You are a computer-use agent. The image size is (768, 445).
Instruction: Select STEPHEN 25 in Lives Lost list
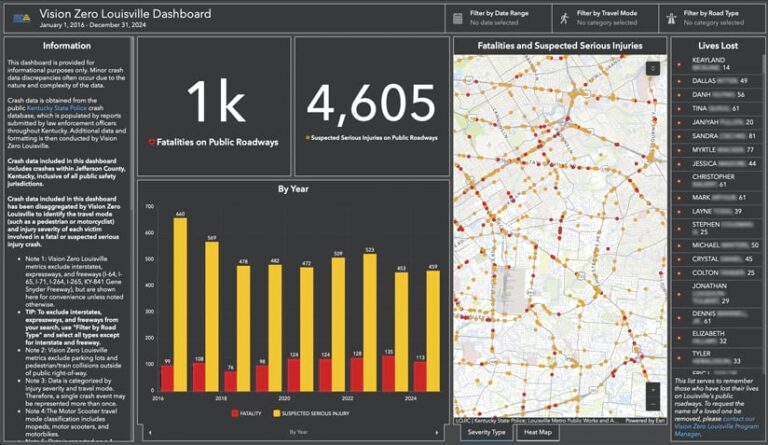coord(718,228)
